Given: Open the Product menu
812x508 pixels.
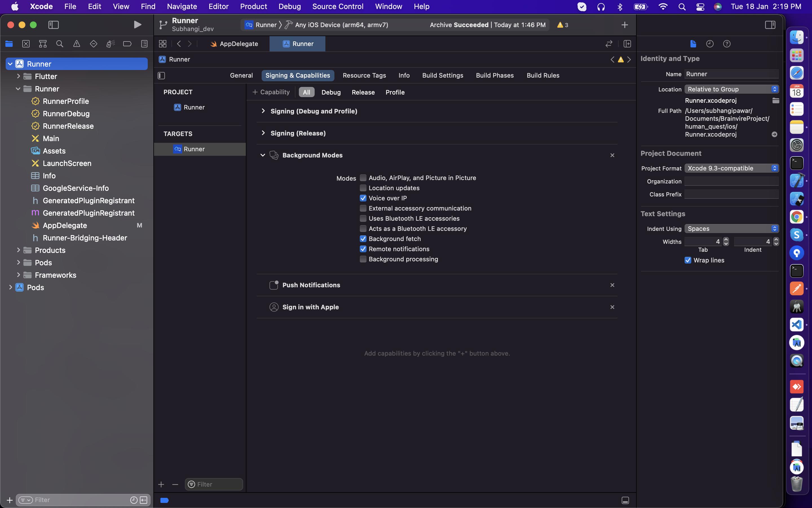Looking at the screenshot, I should click(253, 6).
